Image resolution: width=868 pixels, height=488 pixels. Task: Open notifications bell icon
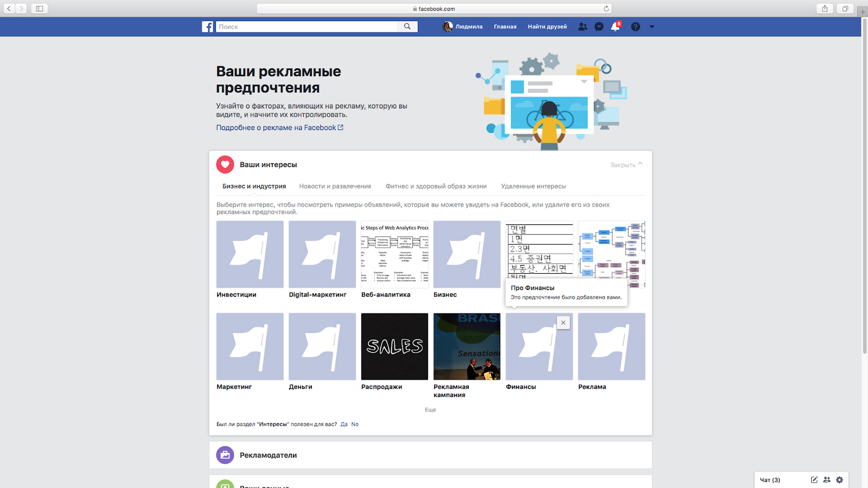(615, 27)
